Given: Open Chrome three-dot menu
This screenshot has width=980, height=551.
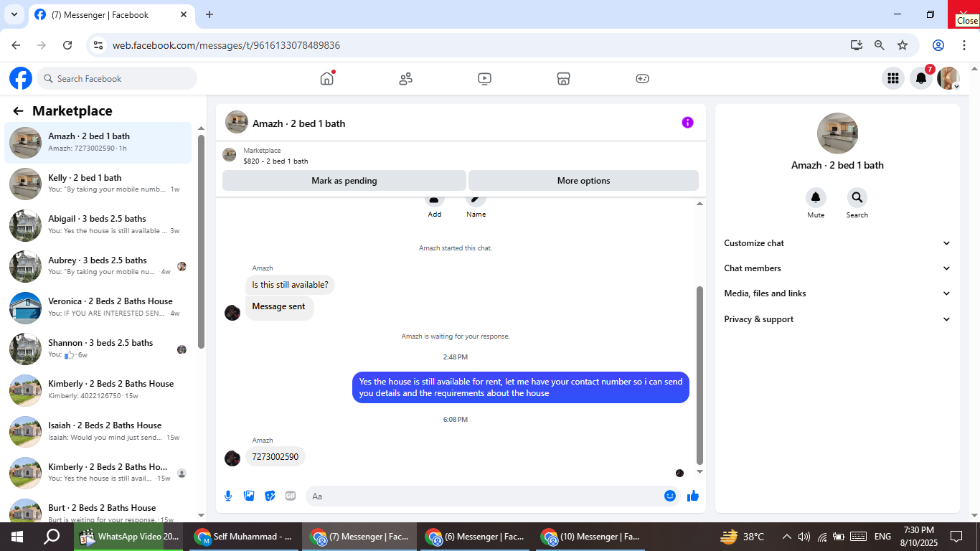Looking at the screenshot, I should coord(964,45).
